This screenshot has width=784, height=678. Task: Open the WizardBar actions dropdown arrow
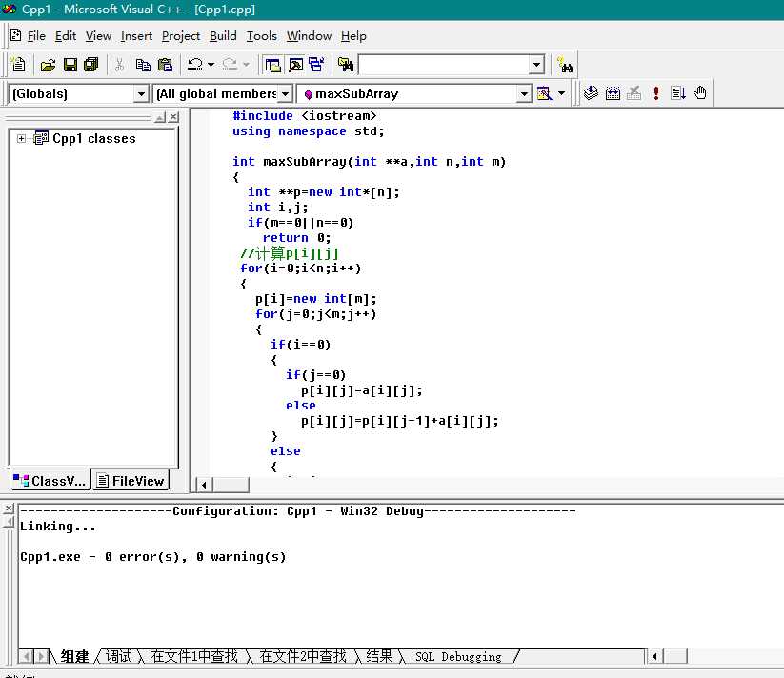click(561, 93)
